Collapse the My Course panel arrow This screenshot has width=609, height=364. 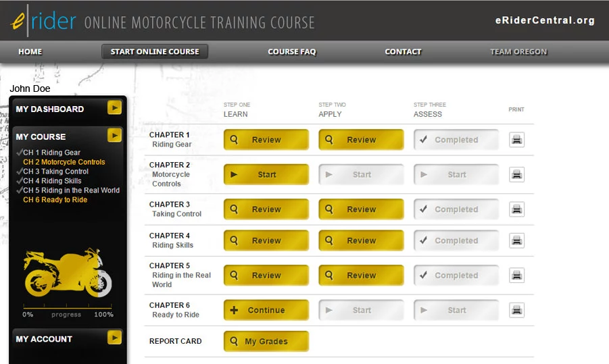(x=114, y=136)
